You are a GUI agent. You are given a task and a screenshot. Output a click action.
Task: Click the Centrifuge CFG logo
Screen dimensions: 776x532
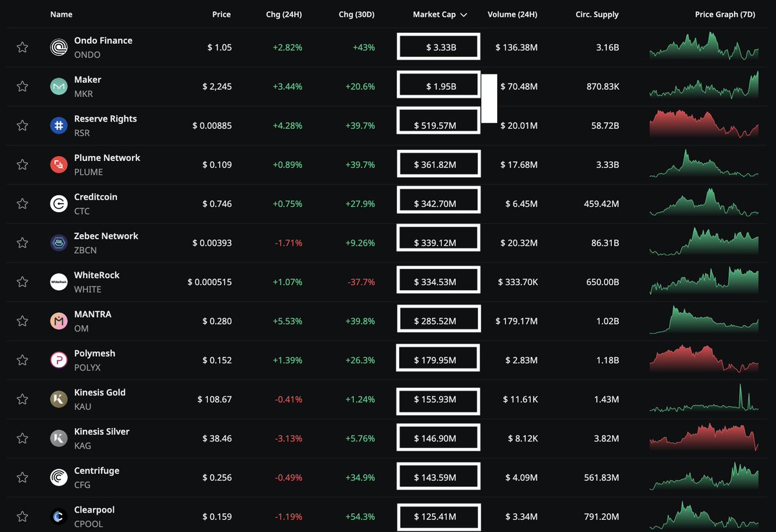(59, 478)
